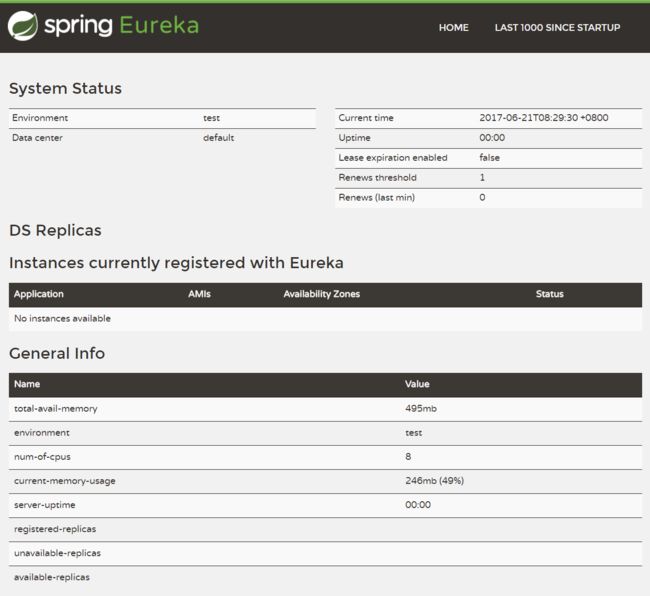Image resolution: width=650 pixels, height=596 pixels.
Task: Select the Current time value
Action: tap(543, 118)
